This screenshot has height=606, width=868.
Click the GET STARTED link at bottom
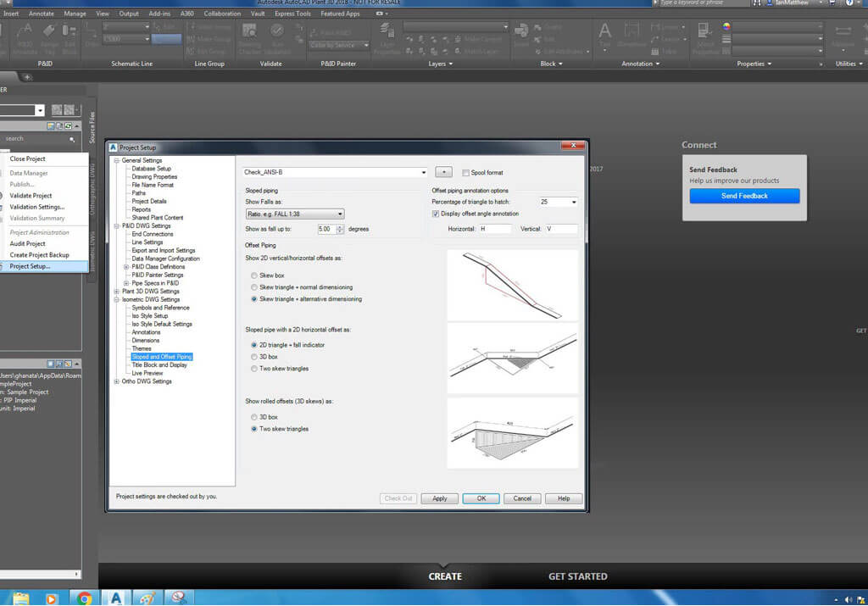(x=577, y=576)
